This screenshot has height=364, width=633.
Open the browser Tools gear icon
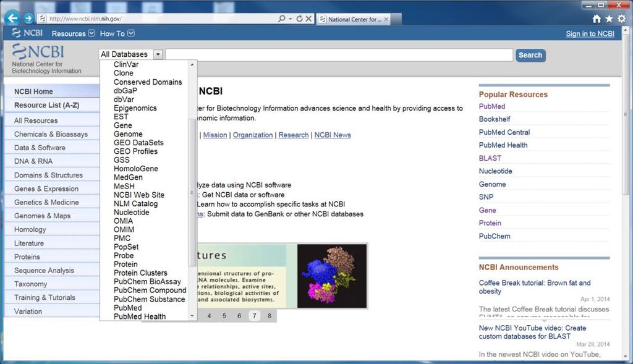(621, 19)
